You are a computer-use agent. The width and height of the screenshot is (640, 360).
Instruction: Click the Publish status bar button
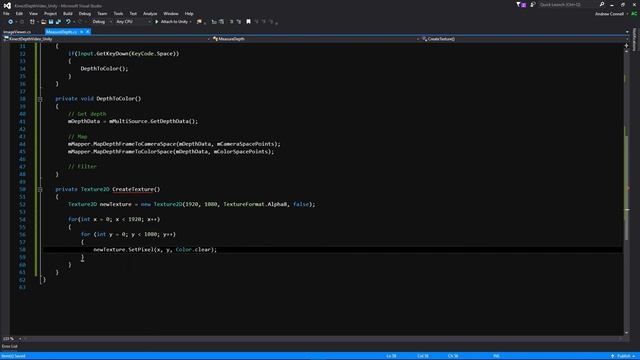[x=623, y=356]
